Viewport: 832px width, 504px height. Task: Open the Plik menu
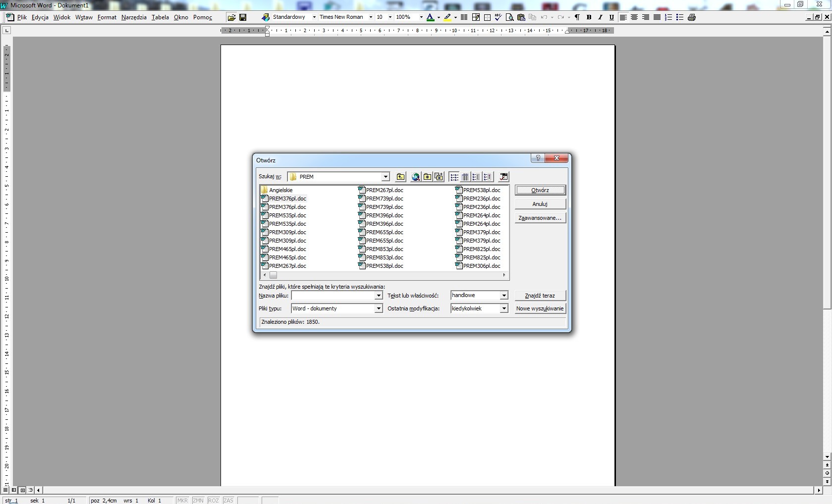(x=22, y=17)
